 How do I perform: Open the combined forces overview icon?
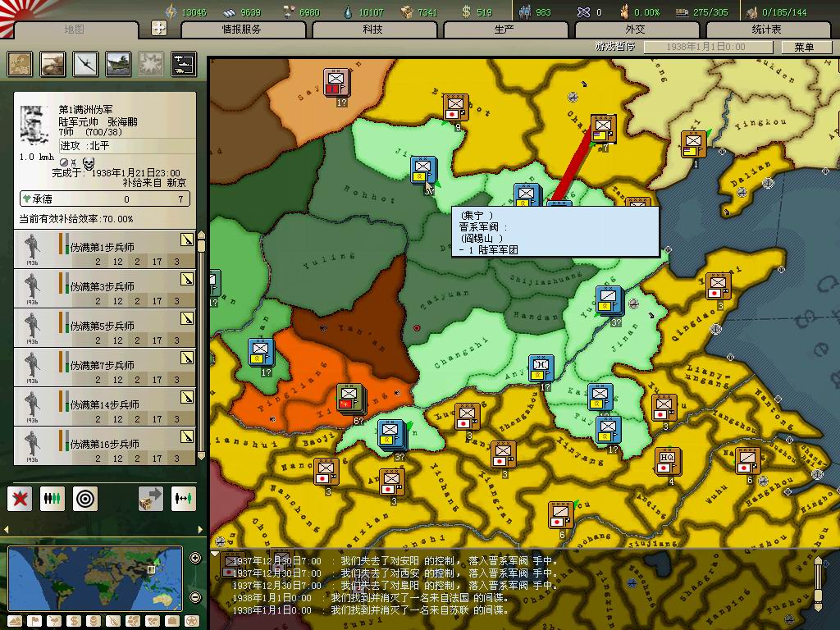(x=184, y=64)
